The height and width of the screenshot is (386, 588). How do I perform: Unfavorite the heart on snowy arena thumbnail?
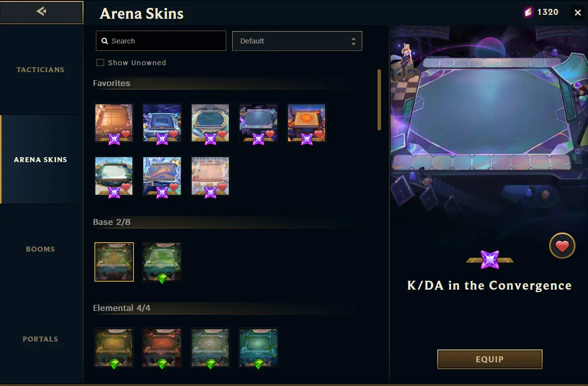click(126, 186)
